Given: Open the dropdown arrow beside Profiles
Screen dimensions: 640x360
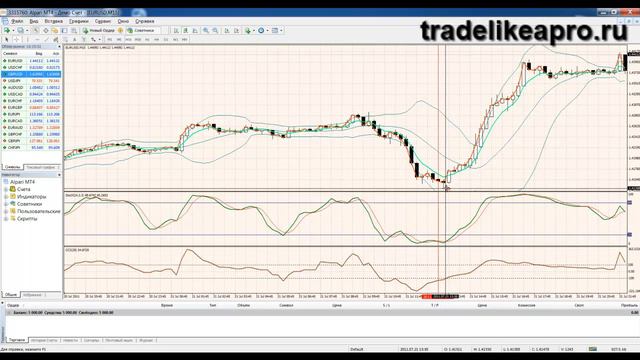Looking at the screenshot, I should pos(27,30).
